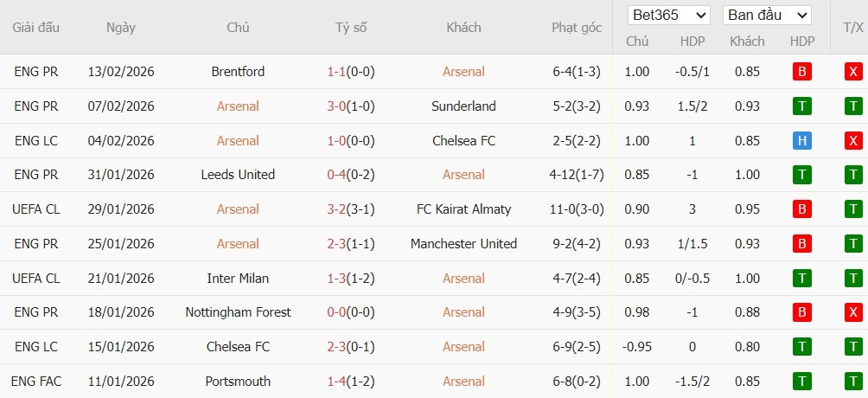Click green T/X badge in Portsmouth row
Viewport: 868px width, 398px height.
[853, 381]
